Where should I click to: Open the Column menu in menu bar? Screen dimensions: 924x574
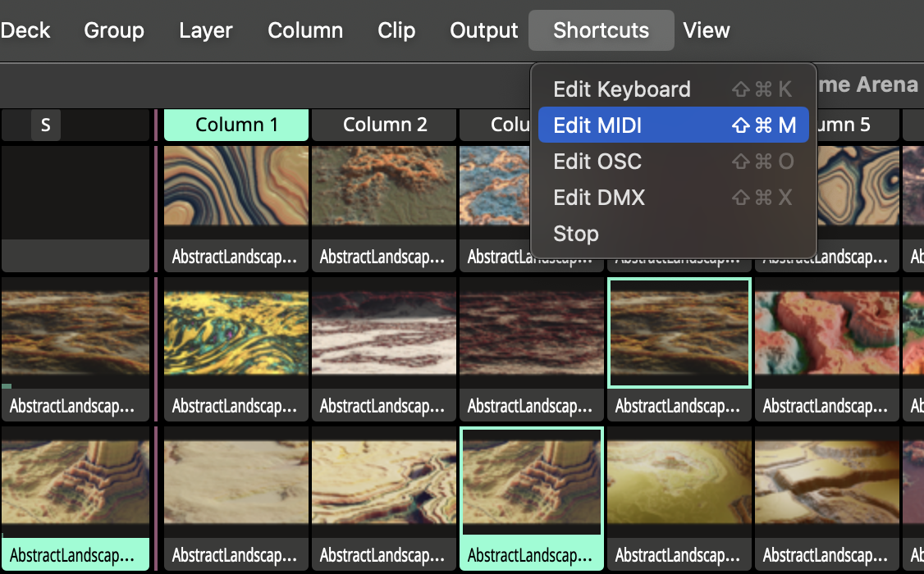coord(305,30)
